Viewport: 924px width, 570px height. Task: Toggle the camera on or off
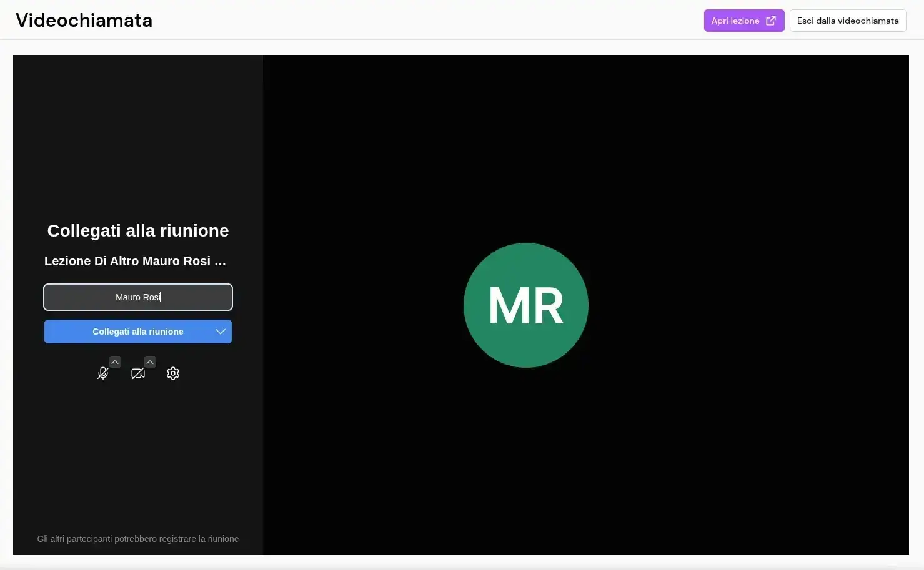(138, 373)
